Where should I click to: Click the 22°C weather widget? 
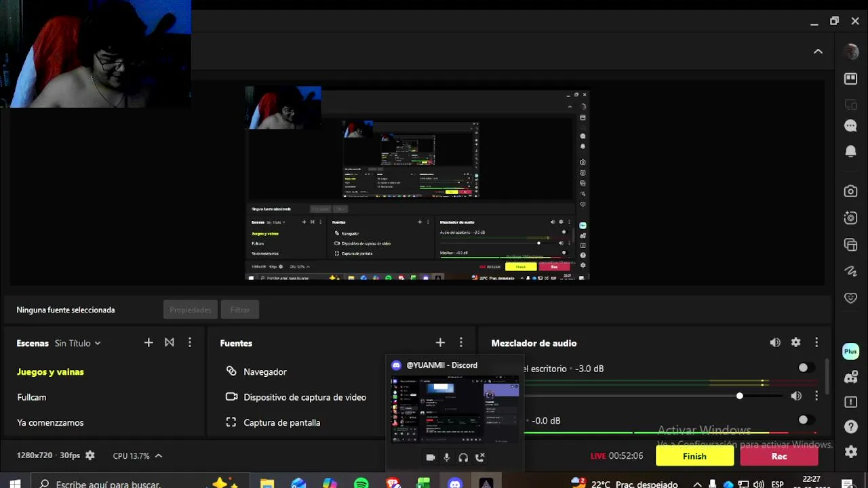click(x=624, y=483)
